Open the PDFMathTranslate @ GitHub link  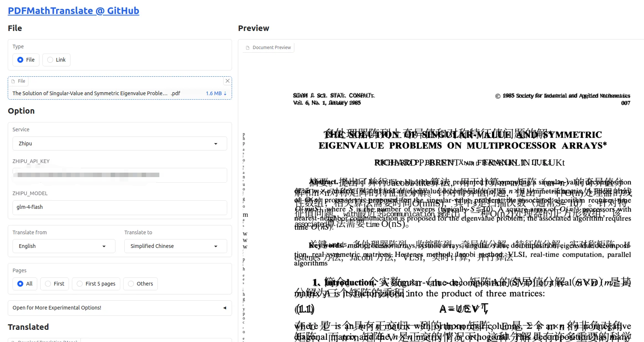coord(73,11)
